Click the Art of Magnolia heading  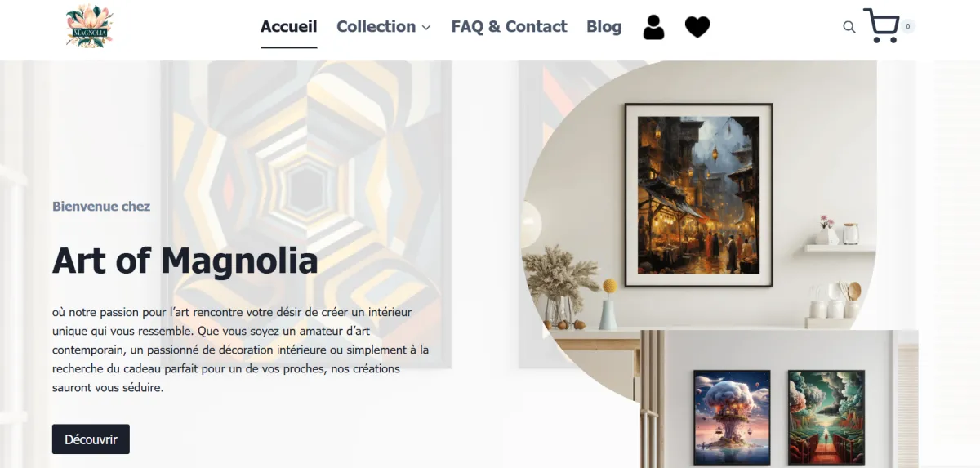[185, 261]
